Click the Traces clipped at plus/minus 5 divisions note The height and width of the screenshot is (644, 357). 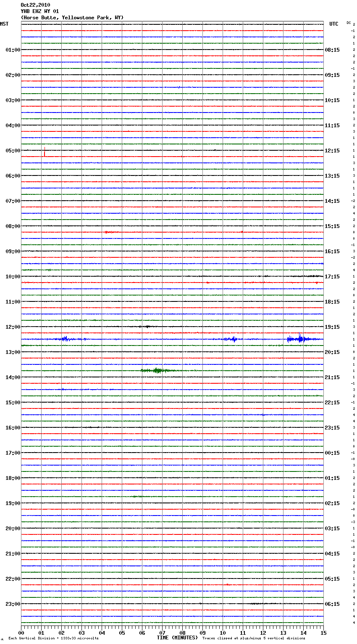(254, 638)
